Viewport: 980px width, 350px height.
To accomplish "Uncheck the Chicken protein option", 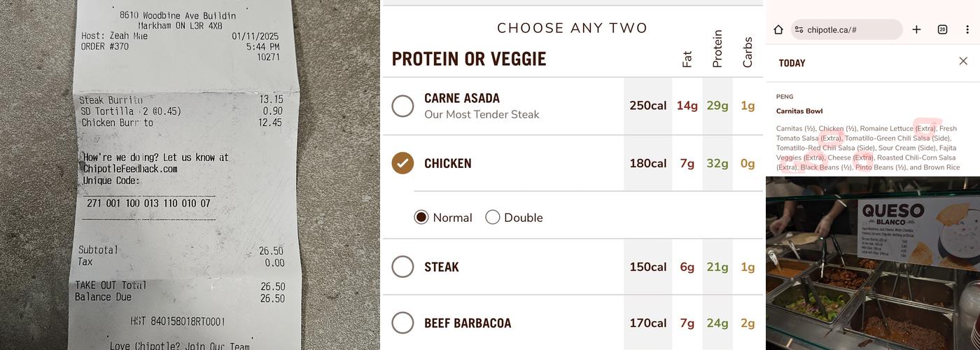I will coord(402,163).
